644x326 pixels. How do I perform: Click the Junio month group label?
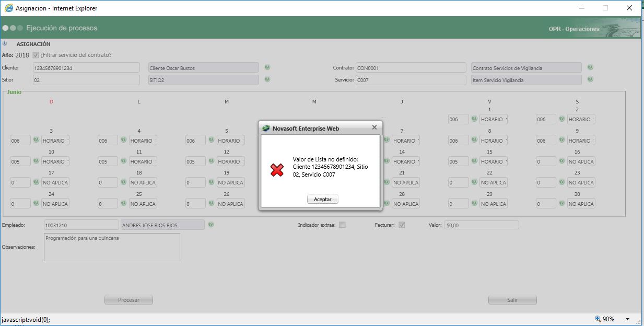[14, 91]
